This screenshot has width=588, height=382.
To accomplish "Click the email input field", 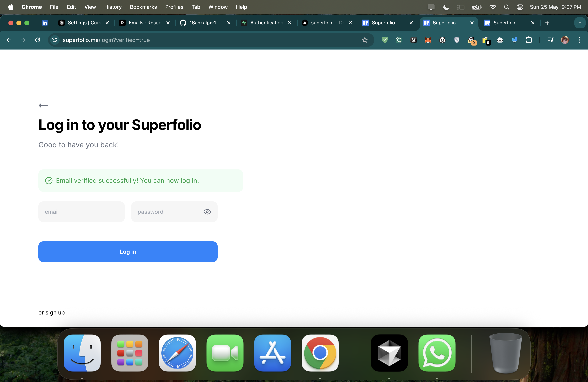I will tap(82, 212).
